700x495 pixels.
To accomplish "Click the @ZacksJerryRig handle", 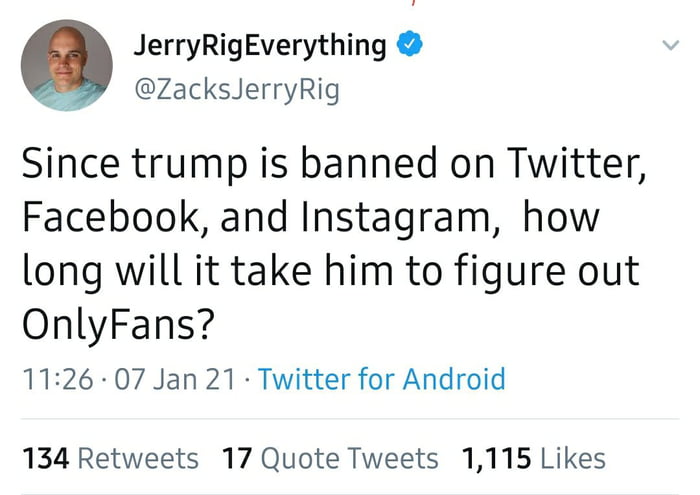I will tap(236, 91).
